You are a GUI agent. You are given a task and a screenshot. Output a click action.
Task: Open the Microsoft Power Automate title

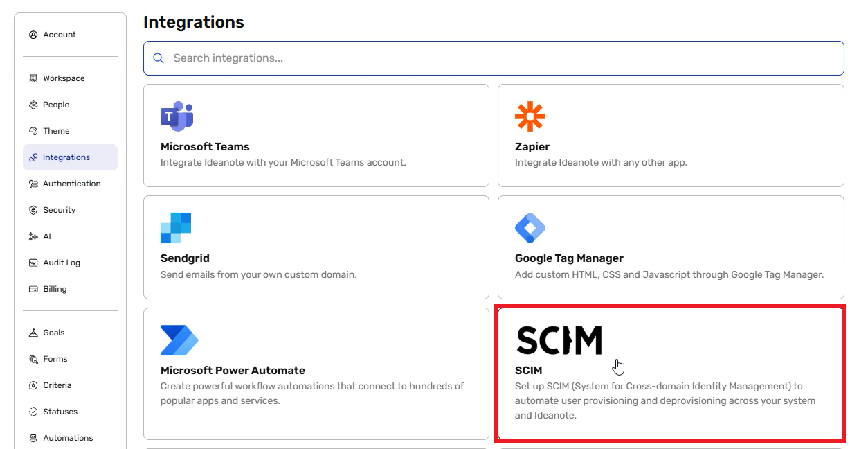(233, 371)
